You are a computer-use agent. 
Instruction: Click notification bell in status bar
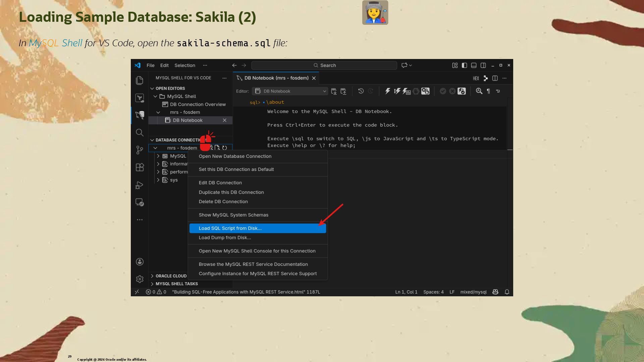pos(507,292)
